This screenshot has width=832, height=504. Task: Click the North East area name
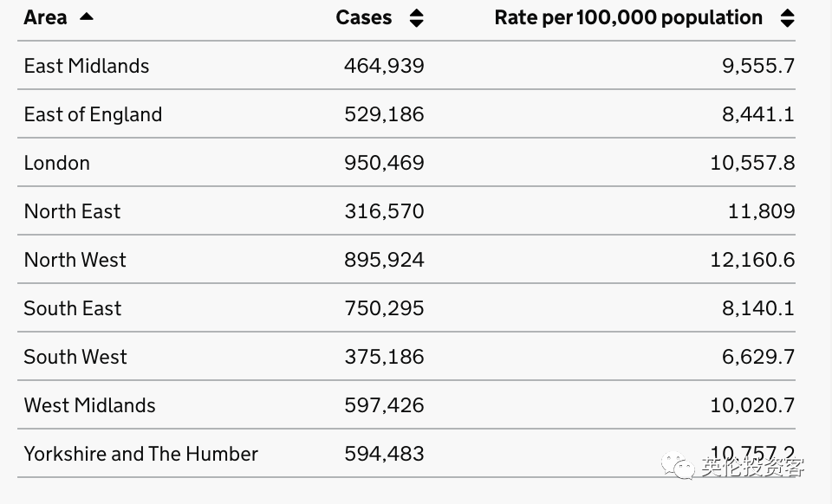click(72, 211)
